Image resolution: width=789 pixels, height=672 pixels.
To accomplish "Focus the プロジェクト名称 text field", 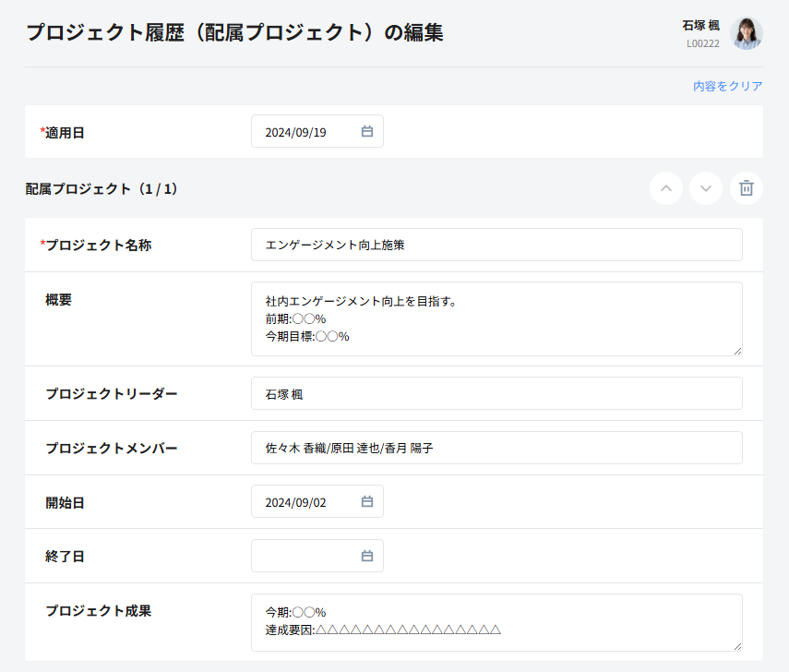I will tap(496, 246).
